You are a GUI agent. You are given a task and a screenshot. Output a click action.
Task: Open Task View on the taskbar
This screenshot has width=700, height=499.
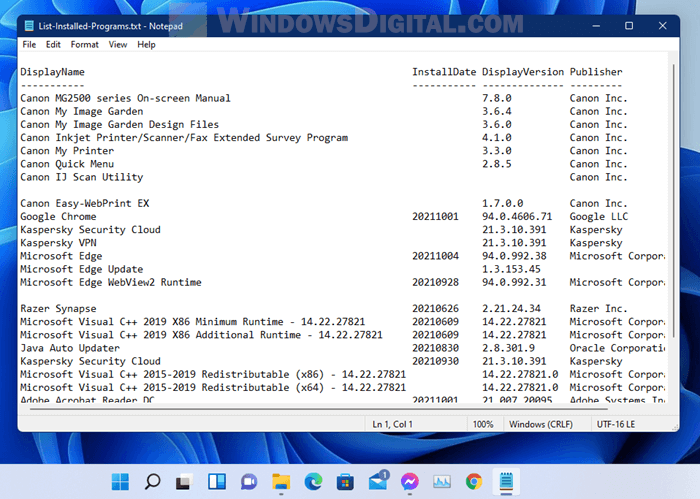(x=184, y=482)
